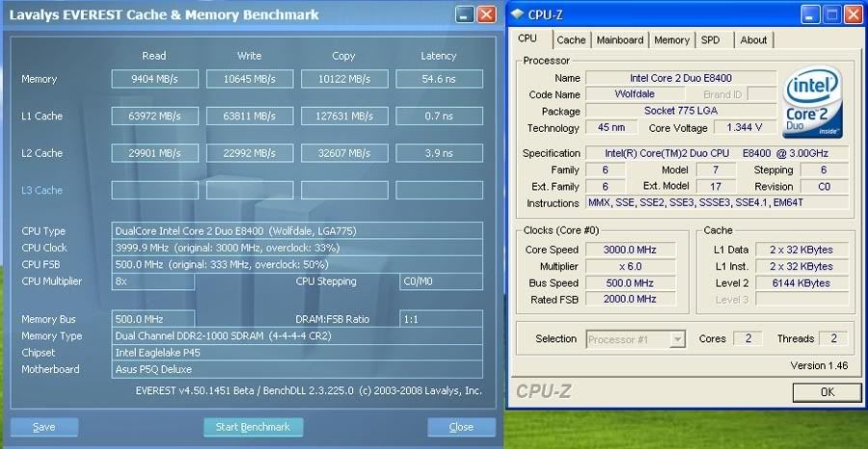This screenshot has height=449, width=868.
Task: Click the DRAM:FSB Ratio 1:1 field
Action: [441, 319]
